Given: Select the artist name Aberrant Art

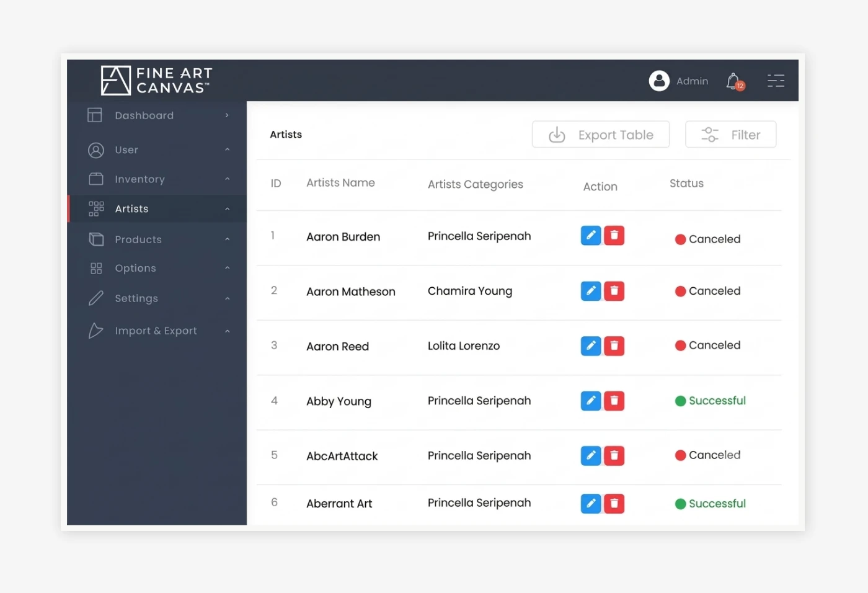Looking at the screenshot, I should 339,504.
